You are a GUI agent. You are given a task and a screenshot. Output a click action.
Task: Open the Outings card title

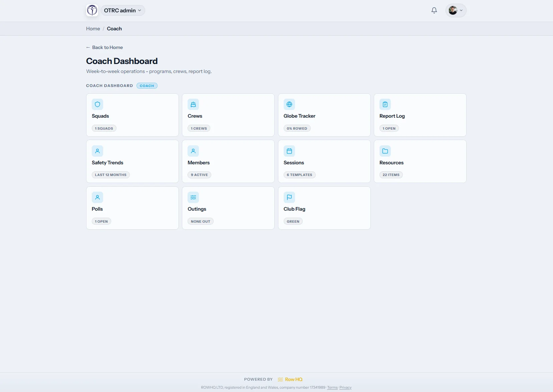pyautogui.click(x=197, y=209)
